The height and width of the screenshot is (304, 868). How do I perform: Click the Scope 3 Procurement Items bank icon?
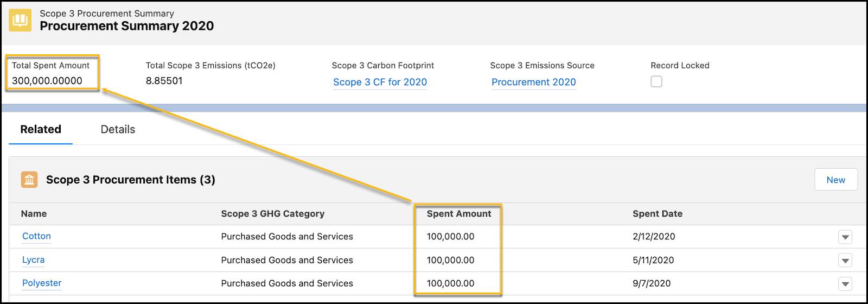pyautogui.click(x=29, y=180)
